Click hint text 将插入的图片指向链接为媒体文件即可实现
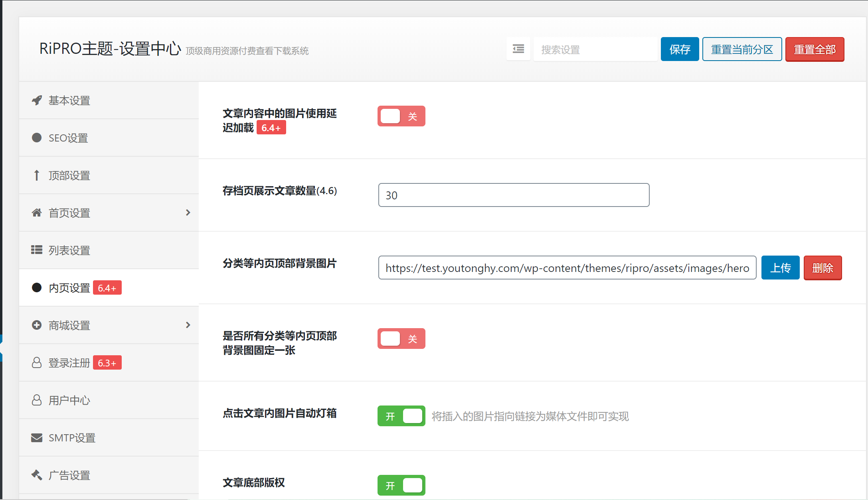868x500 pixels. (x=530, y=416)
